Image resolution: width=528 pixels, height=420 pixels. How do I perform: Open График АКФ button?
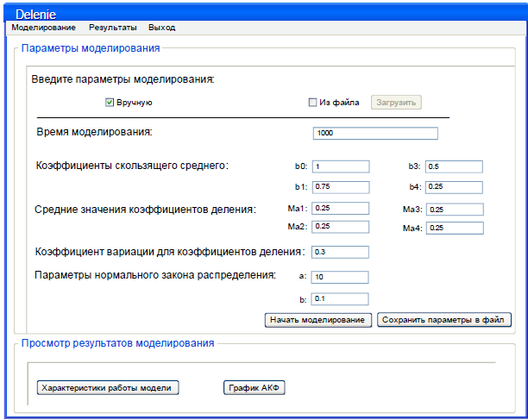coord(255,388)
